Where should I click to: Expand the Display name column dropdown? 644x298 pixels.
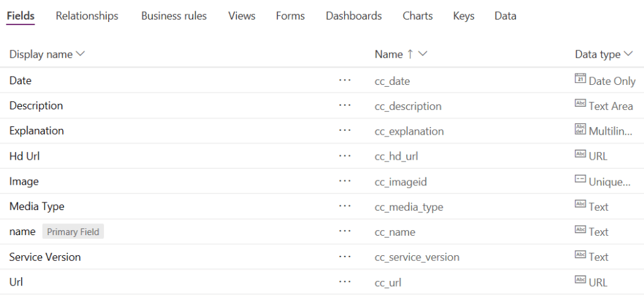point(80,54)
